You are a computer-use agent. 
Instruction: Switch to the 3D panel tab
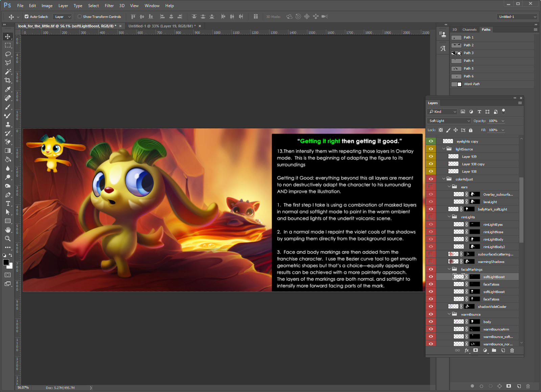pos(455,30)
